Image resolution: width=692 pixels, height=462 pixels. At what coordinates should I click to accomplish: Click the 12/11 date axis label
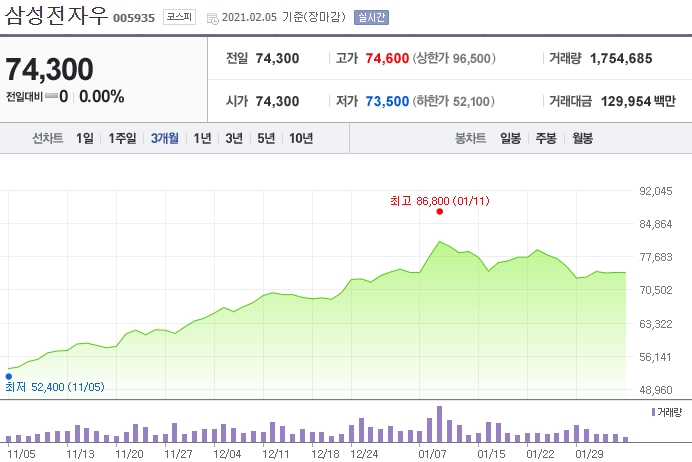point(276,454)
